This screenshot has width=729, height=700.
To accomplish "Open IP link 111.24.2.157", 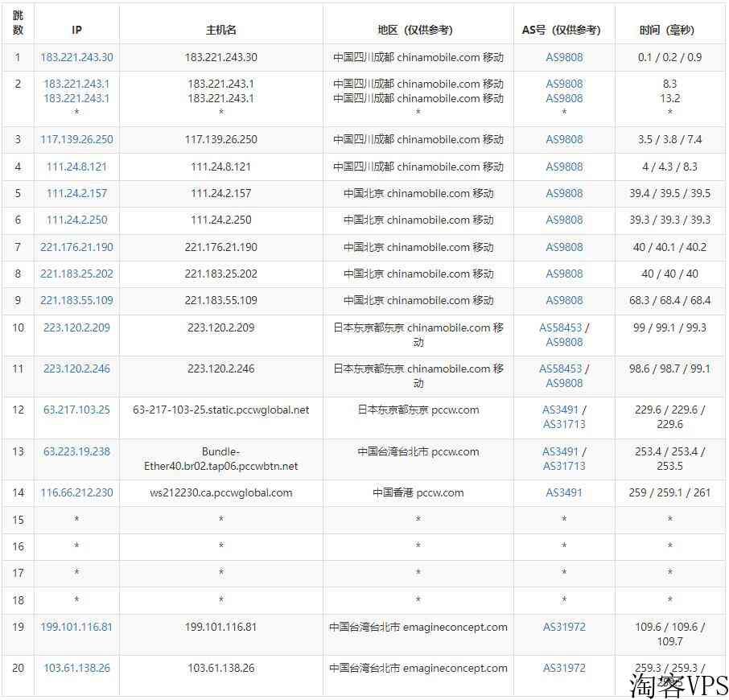I will tap(76, 193).
